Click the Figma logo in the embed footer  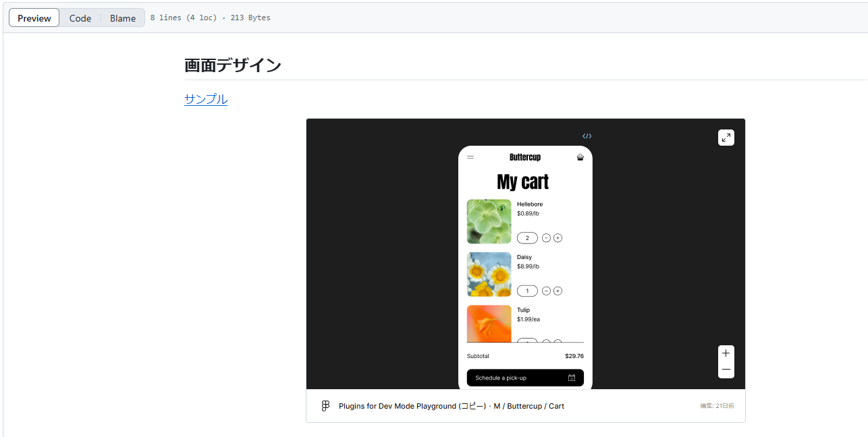click(325, 405)
